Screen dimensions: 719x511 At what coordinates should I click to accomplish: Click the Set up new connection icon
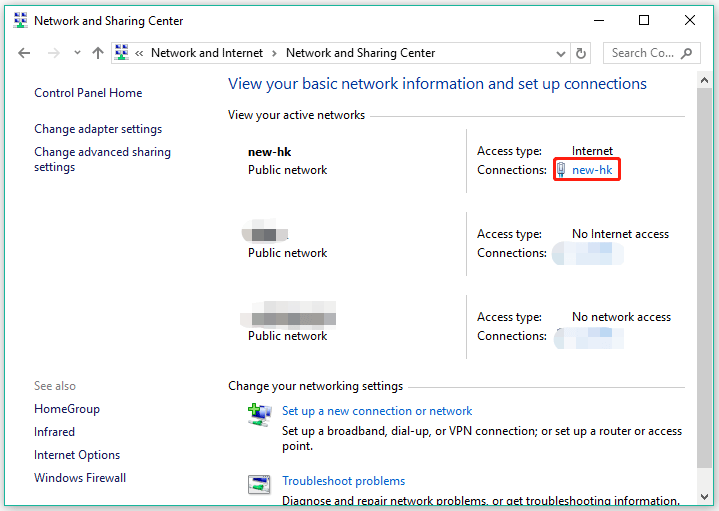[x=260, y=415]
